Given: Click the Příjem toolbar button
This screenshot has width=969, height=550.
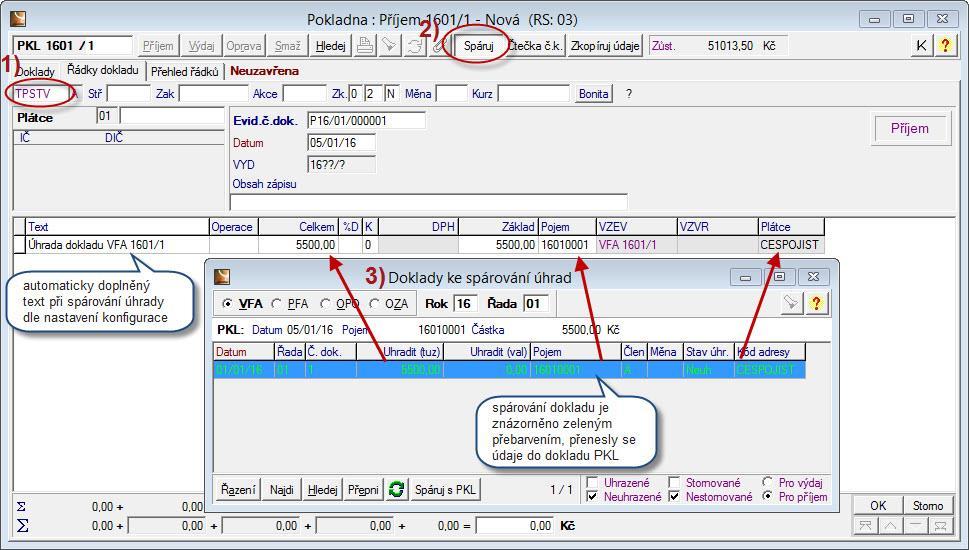Looking at the screenshot, I should click(x=158, y=46).
